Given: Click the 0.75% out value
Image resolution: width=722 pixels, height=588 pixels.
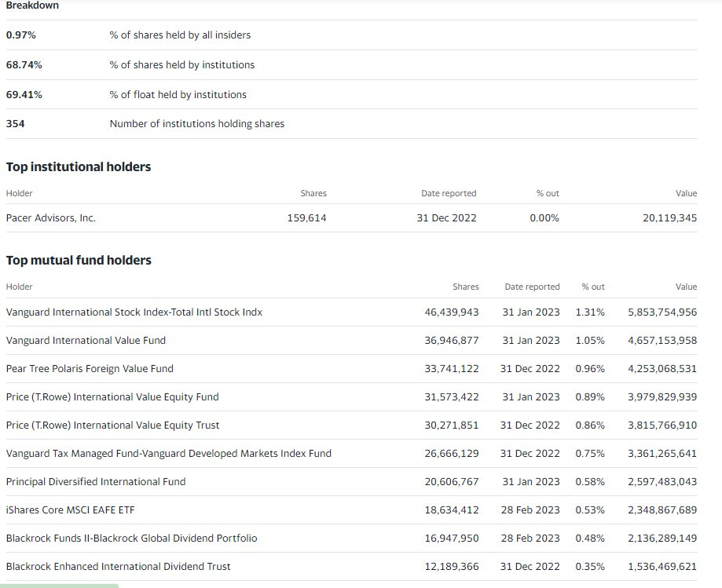Looking at the screenshot, I should pyautogui.click(x=590, y=454).
